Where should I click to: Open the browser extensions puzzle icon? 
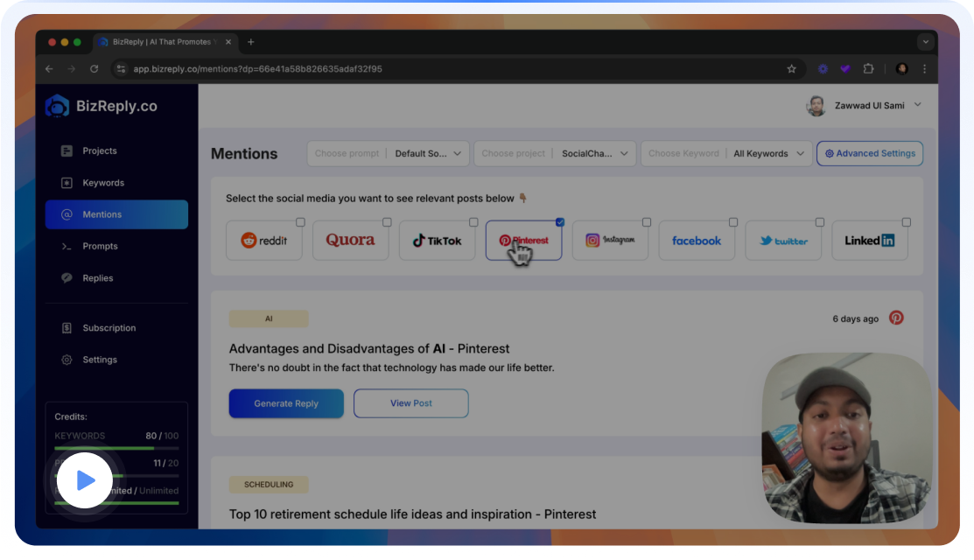[x=868, y=68]
